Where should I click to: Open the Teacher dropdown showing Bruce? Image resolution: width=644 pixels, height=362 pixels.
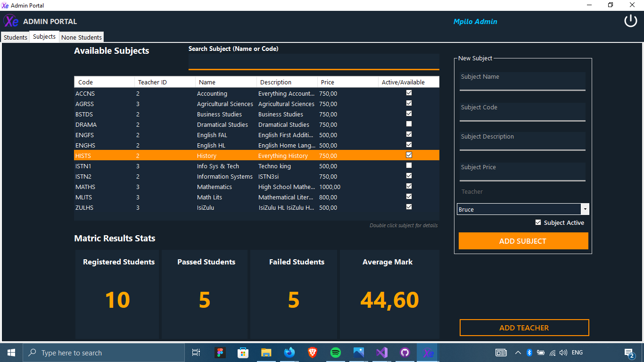[x=585, y=209]
